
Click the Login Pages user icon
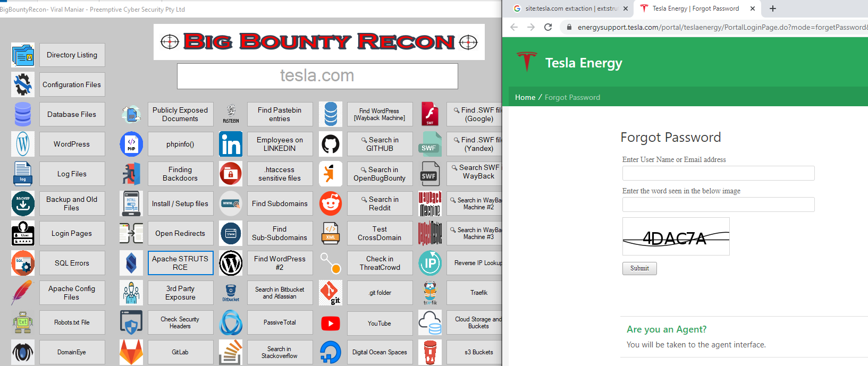click(x=23, y=233)
